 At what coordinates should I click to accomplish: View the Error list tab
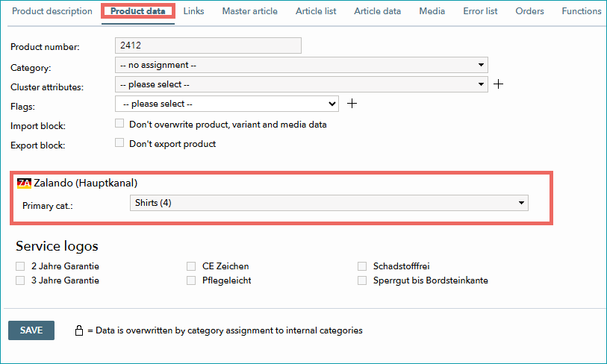pos(480,11)
